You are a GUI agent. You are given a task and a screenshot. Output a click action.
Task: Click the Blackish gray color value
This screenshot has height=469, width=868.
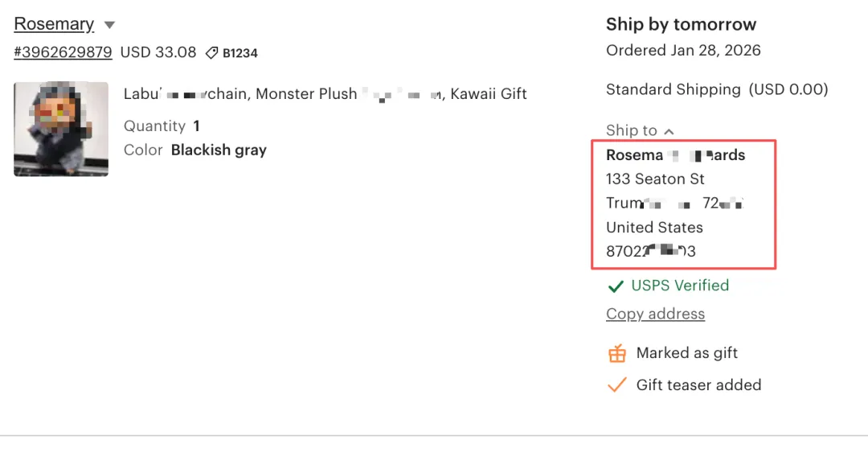[x=219, y=150]
